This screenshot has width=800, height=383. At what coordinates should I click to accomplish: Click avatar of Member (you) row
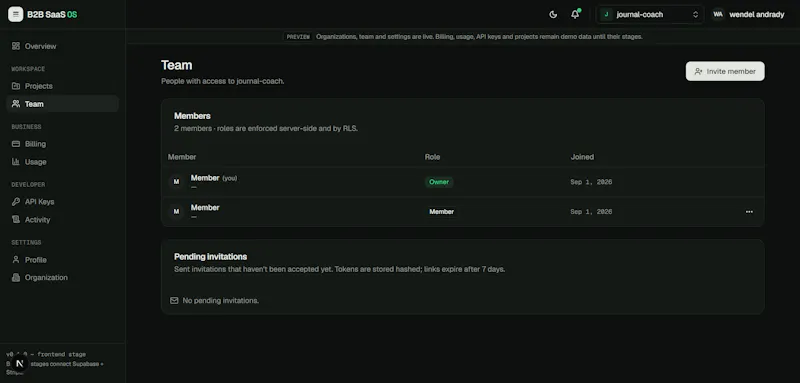(x=177, y=182)
